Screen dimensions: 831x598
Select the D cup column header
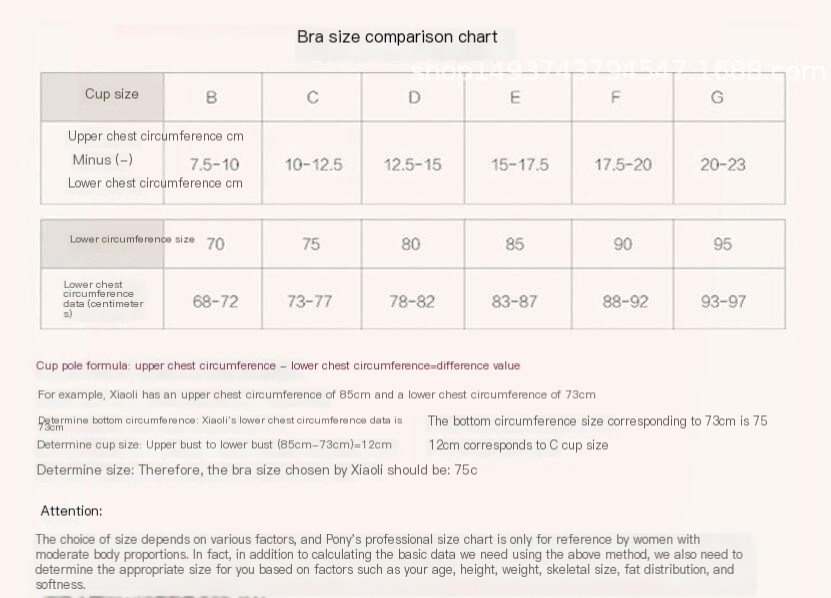click(414, 97)
